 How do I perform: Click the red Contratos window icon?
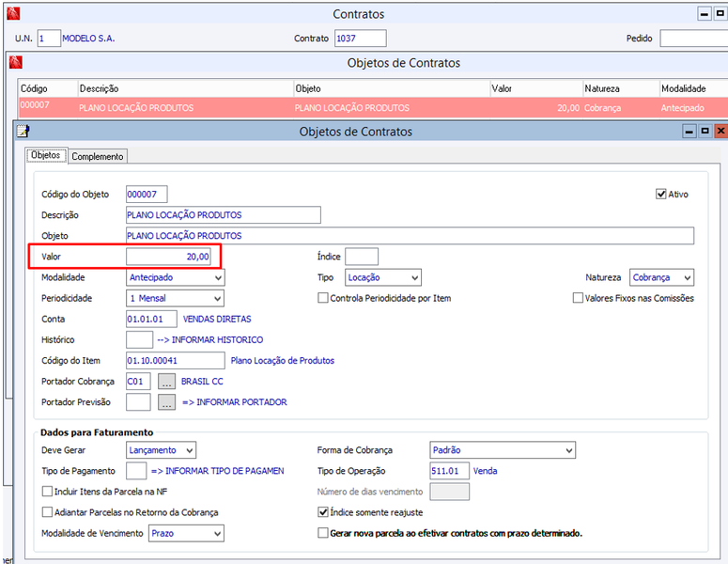(x=13, y=14)
